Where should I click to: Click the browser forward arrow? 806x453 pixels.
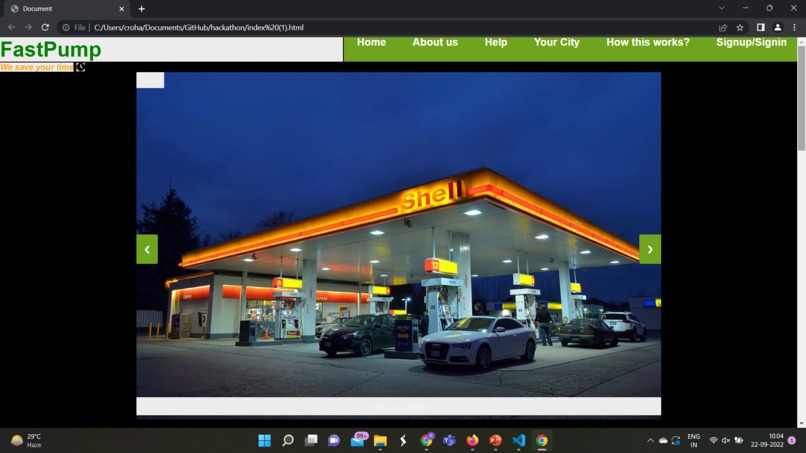pyautogui.click(x=28, y=27)
